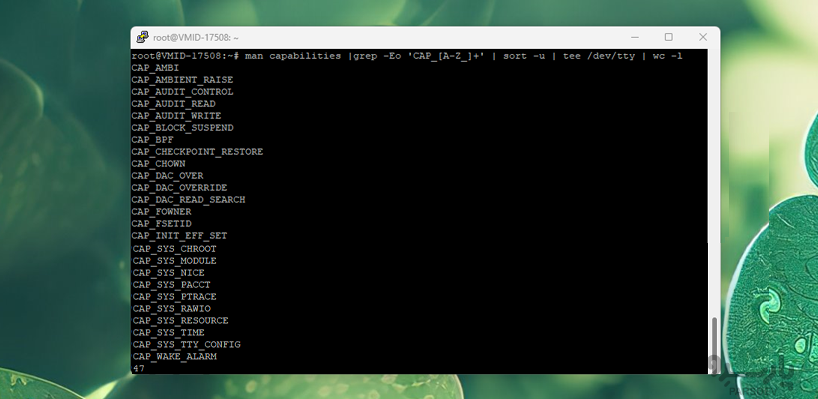The height and width of the screenshot is (399, 818).
Task: Select the CAP_BLOCK_SUSPEND line
Action: pyautogui.click(x=182, y=128)
